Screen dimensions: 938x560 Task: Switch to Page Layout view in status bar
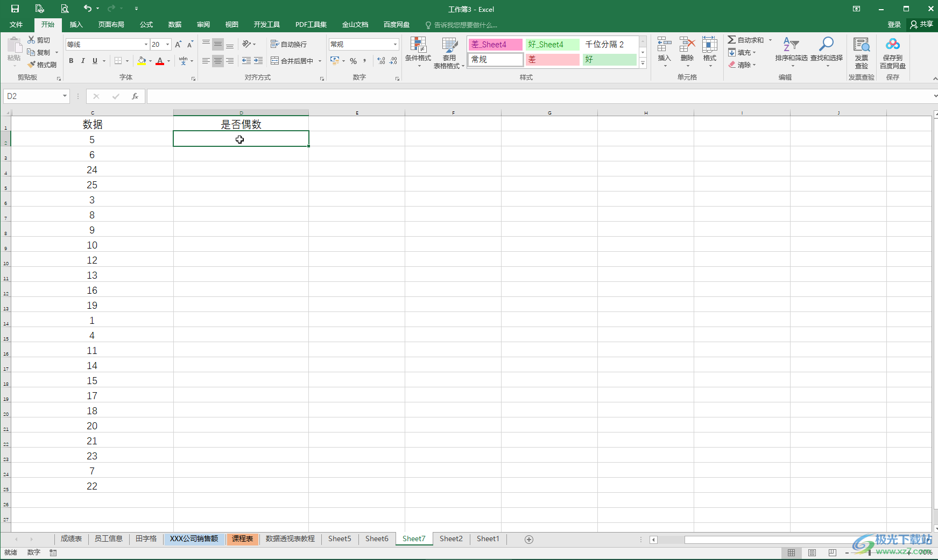point(812,552)
